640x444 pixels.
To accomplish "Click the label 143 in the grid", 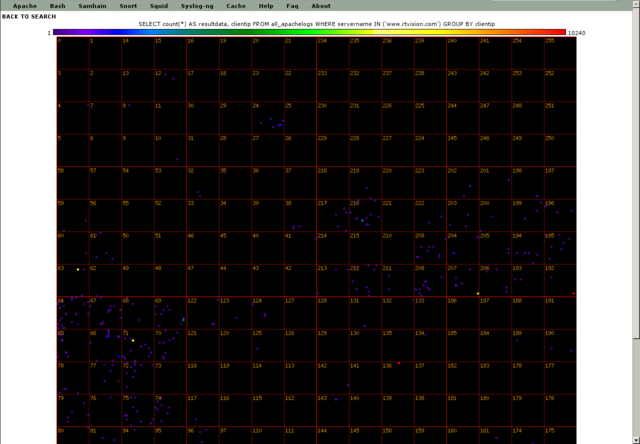I will pos(322,398).
